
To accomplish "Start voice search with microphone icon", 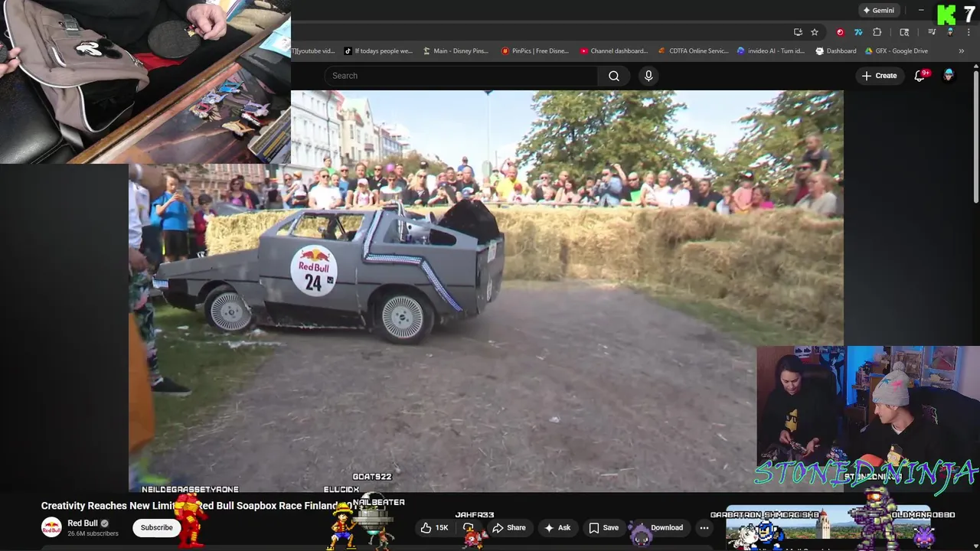I will [648, 76].
